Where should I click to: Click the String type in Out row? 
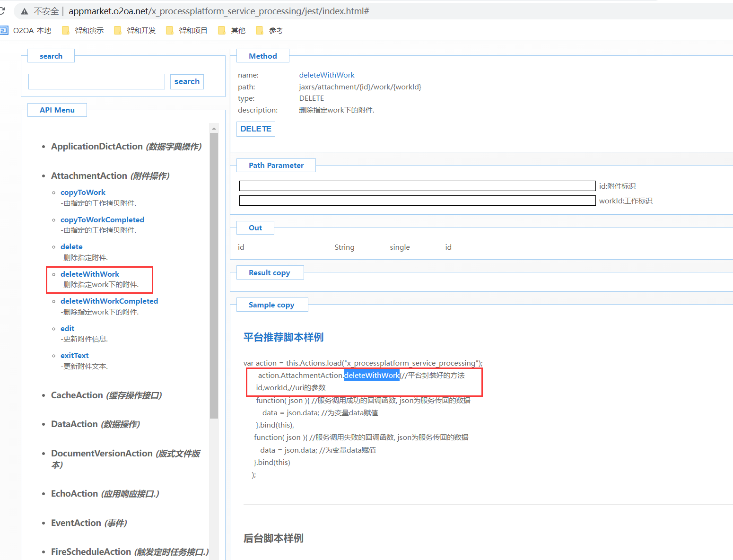click(x=344, y=247)
